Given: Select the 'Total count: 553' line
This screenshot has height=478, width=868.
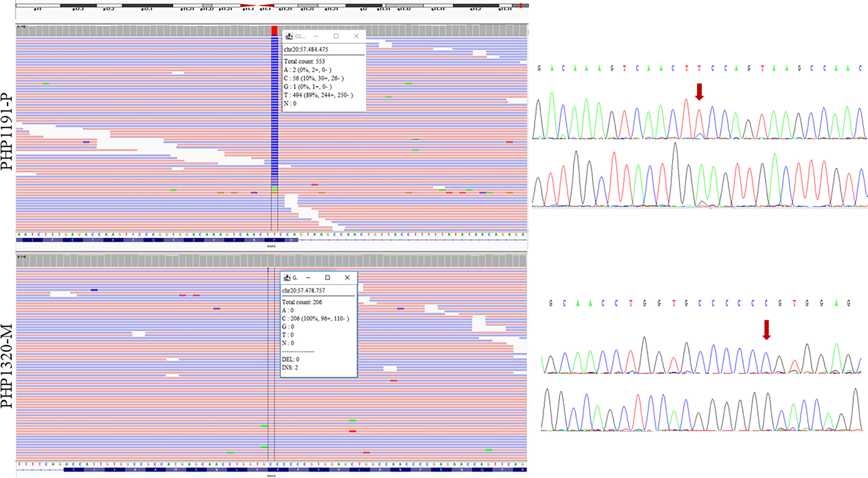Looking at the screenshot, I should pos(304,61).
